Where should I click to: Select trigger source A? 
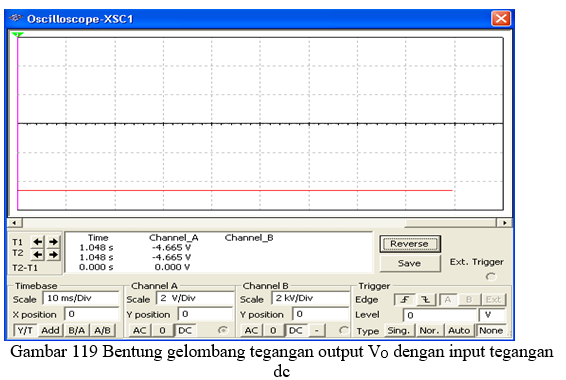(x=448, y=300)
